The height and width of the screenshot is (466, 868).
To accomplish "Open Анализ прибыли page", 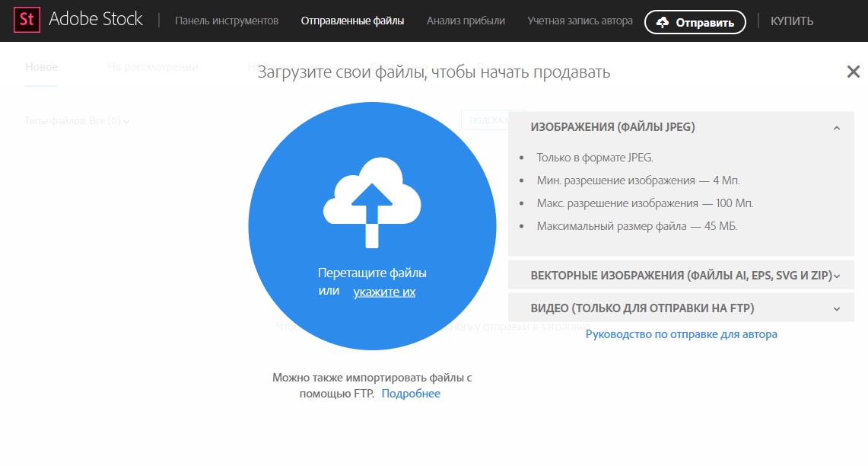I will 466,21.
